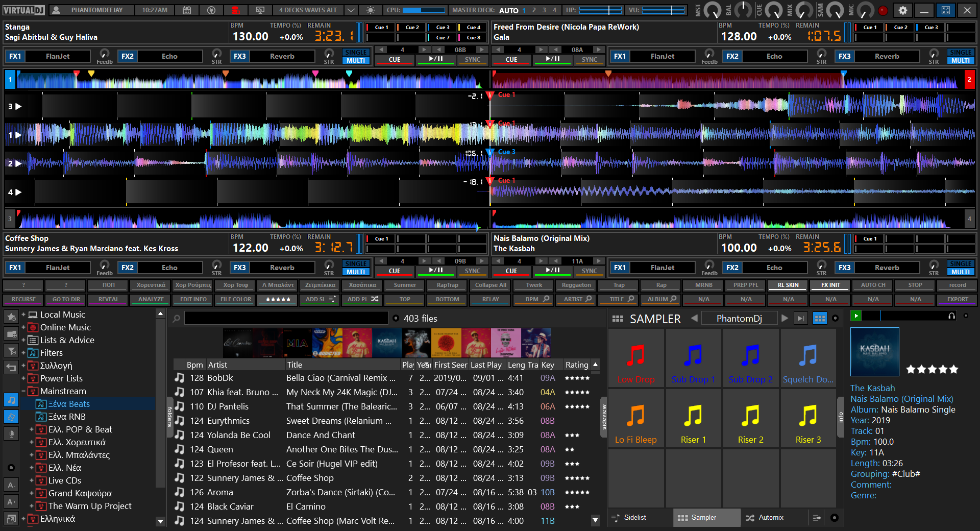980x531 pixels.
Task: Select MULTI effects mode on deck 1
Action: (356, 60)
